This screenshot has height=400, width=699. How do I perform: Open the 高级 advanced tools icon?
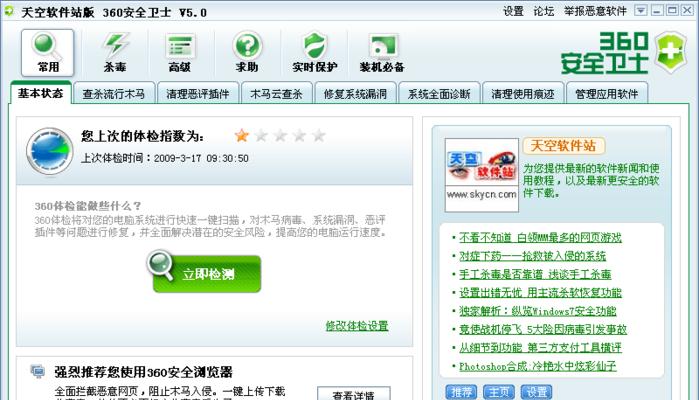click(x=180, y=53)
